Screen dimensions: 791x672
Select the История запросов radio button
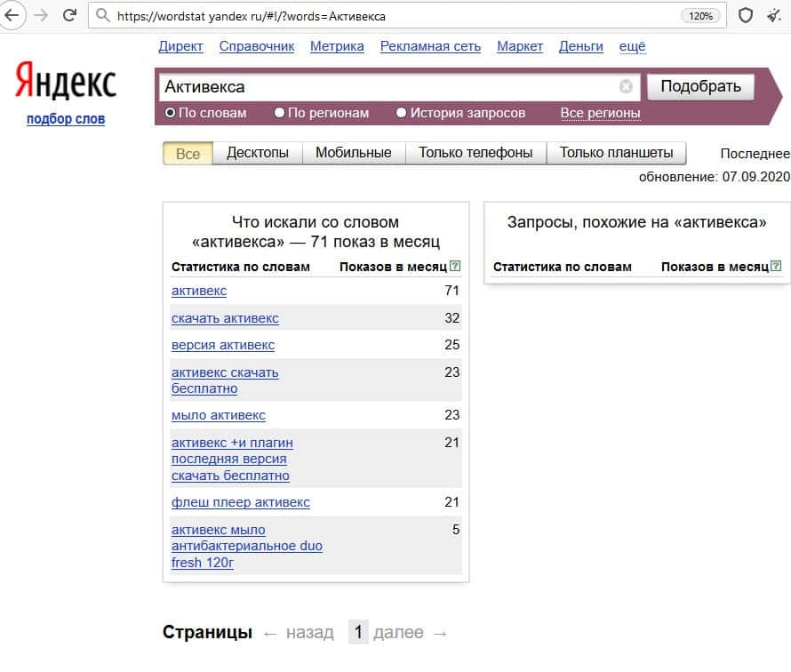click(402, 113)
